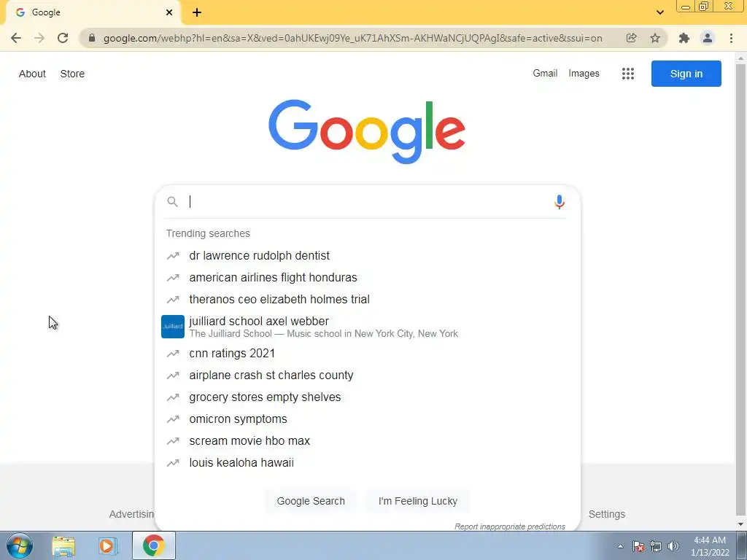Launch Windows Media Player from taskbar
This screenshot has width=747, height=560.
pyautogui.click(x=108, y=545)
